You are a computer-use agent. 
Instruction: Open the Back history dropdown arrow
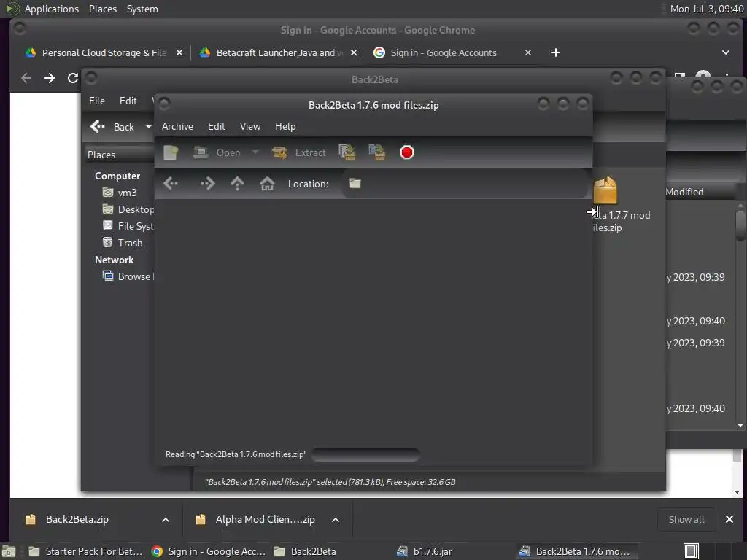pos(148,127)
